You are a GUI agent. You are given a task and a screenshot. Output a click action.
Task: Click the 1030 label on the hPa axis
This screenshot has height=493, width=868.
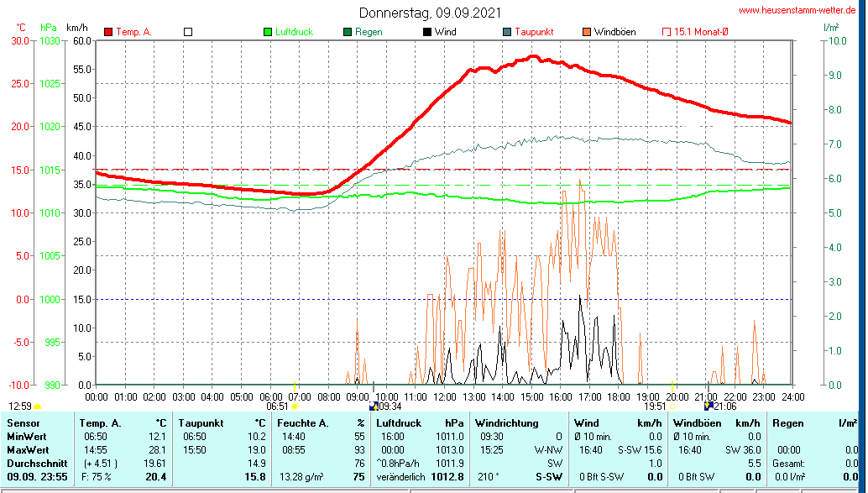point(50,40)
